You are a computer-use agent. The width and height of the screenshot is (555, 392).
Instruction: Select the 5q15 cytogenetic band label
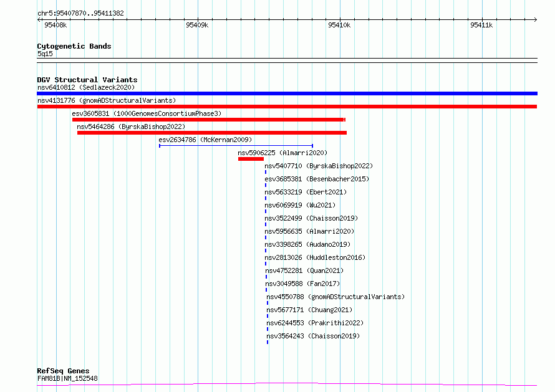[45, 54]
